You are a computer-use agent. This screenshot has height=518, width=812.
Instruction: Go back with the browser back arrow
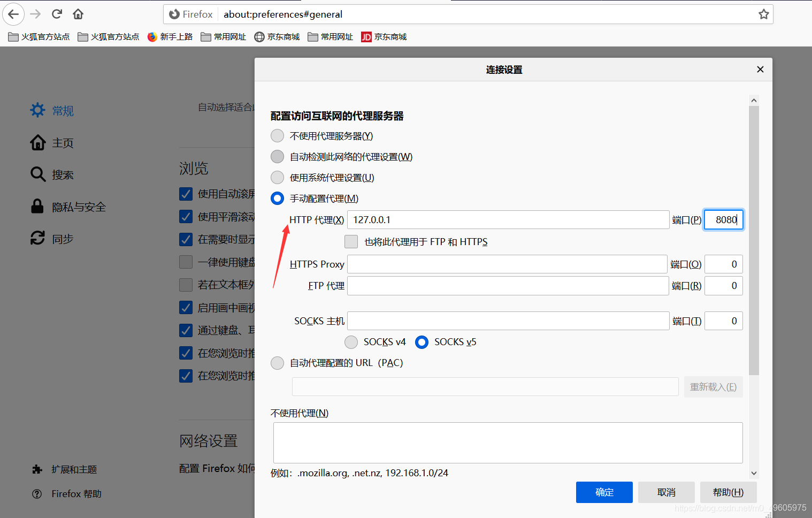[13, 14]
